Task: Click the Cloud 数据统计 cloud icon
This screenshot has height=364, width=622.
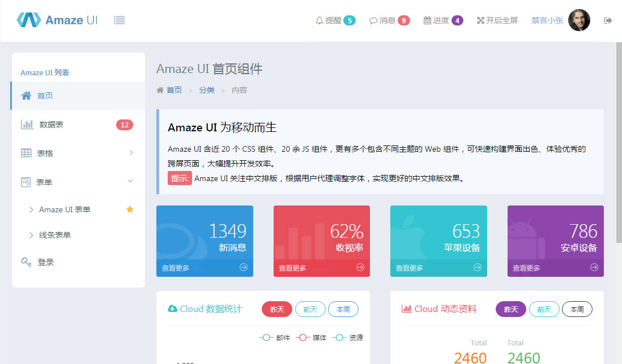Action: pos(173,309)
